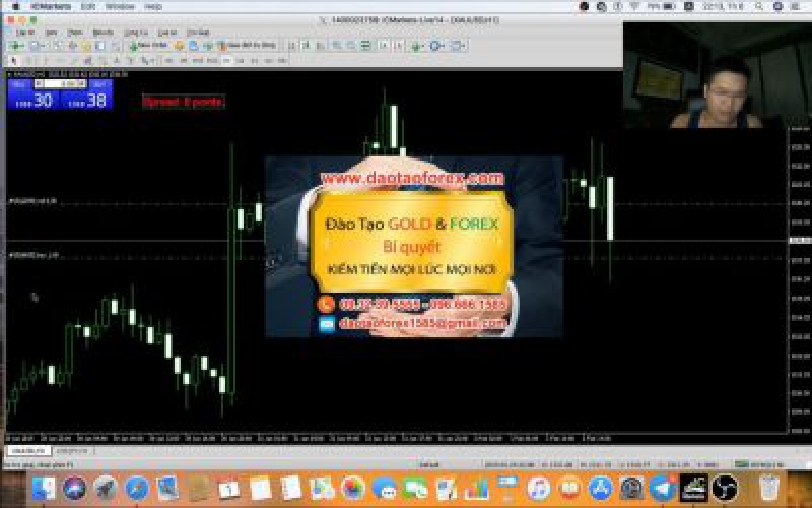Open the arrows objects dropdown
The image size is (812, 508).
(146, 60)
